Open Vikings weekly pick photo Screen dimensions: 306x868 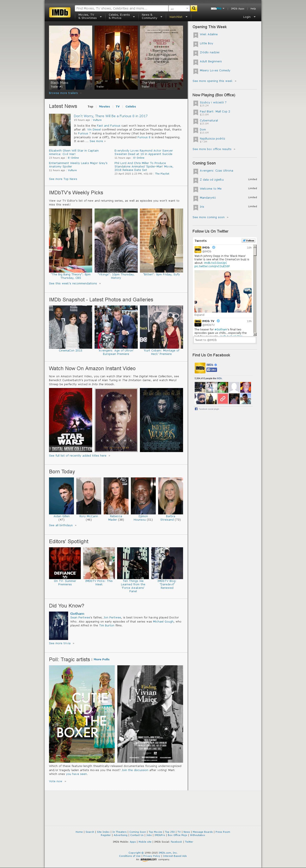coord(116,240)
